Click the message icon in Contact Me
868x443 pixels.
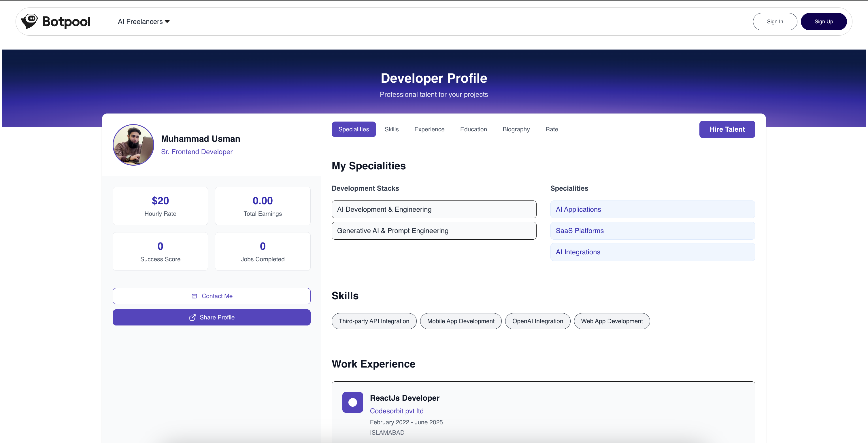[195, 296]
